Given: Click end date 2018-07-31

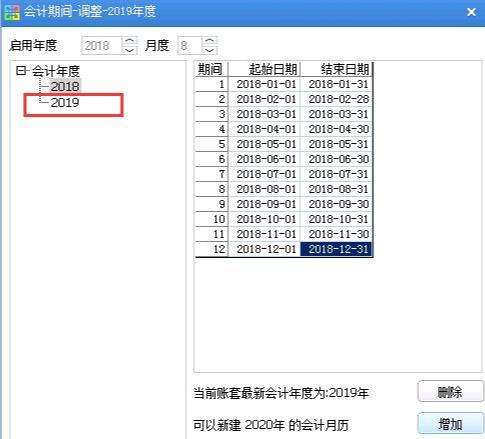Looking at the screenshot, I should pyautogui.click(x=336, y=174).
